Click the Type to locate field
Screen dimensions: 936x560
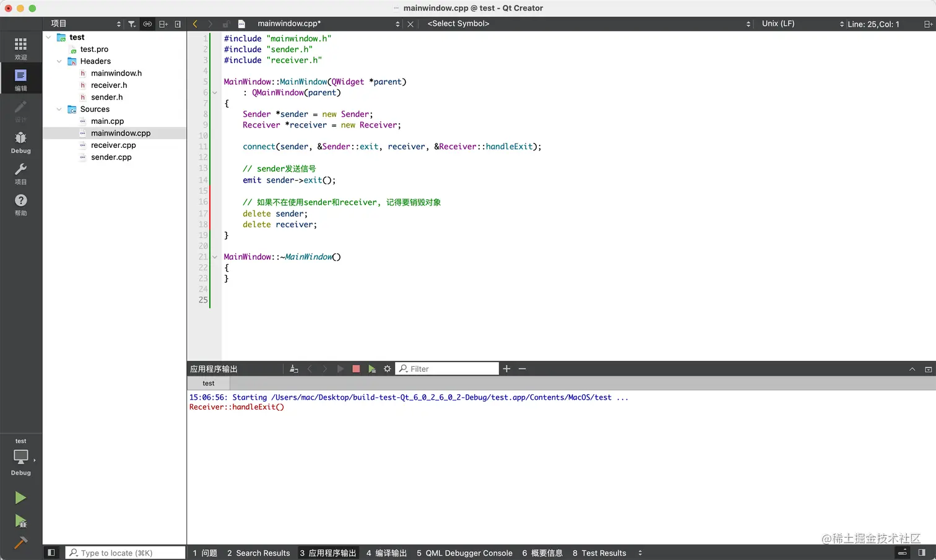126,553
